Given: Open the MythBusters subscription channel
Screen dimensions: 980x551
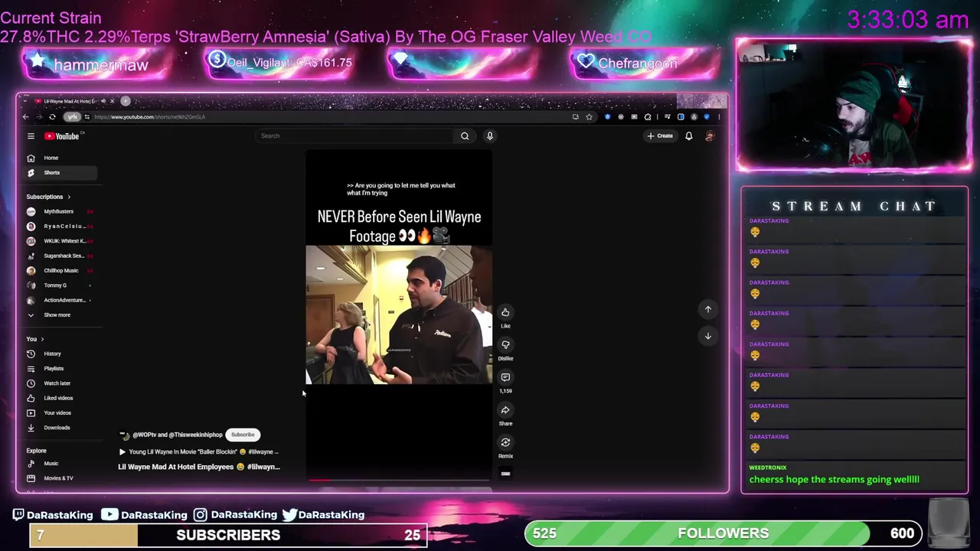Looking at the screenshot, I should pyautogui.click(x=60, y=211).
